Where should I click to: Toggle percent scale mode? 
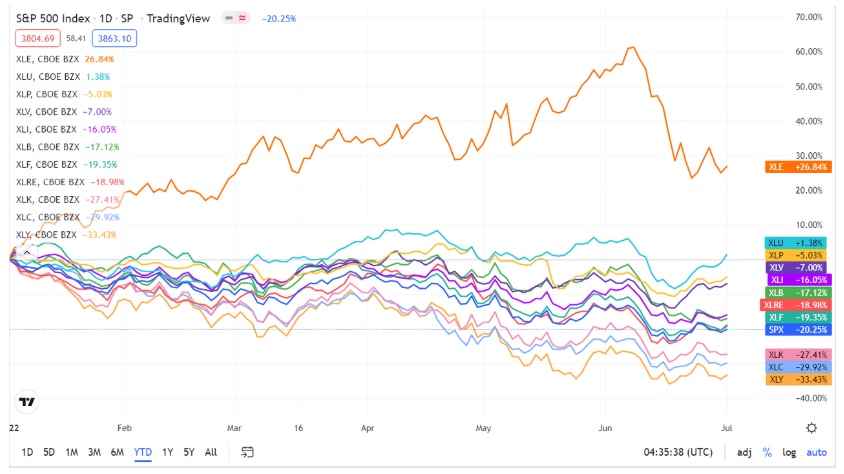tap(767, 452)
